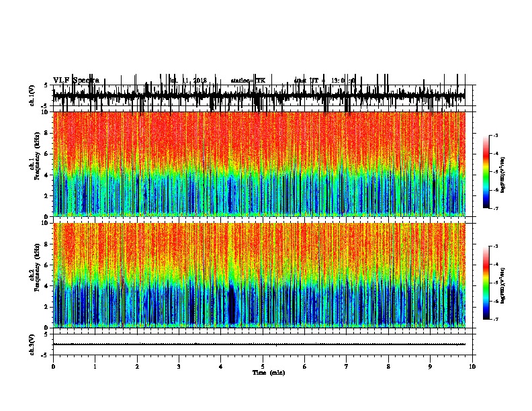Click the color scale bar beside ch.2 spectrogram
532x411 pixels.
click(x=486, y=283)
